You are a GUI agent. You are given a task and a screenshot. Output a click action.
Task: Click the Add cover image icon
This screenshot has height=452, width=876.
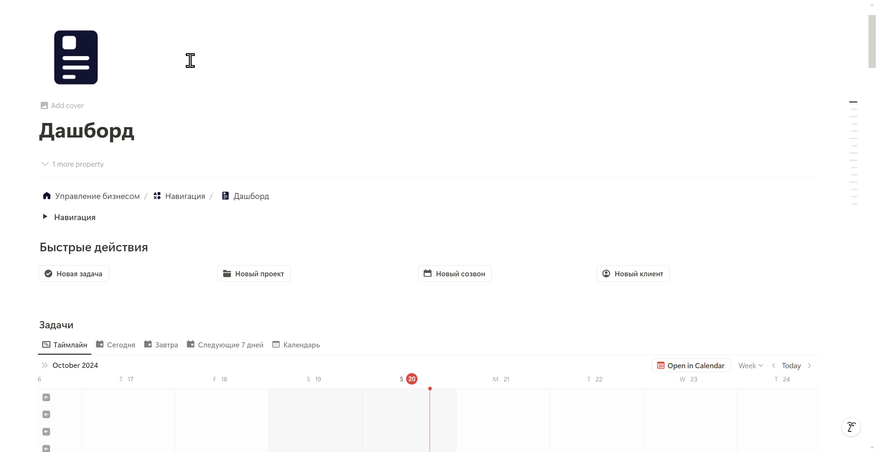(x=44, y=106)
